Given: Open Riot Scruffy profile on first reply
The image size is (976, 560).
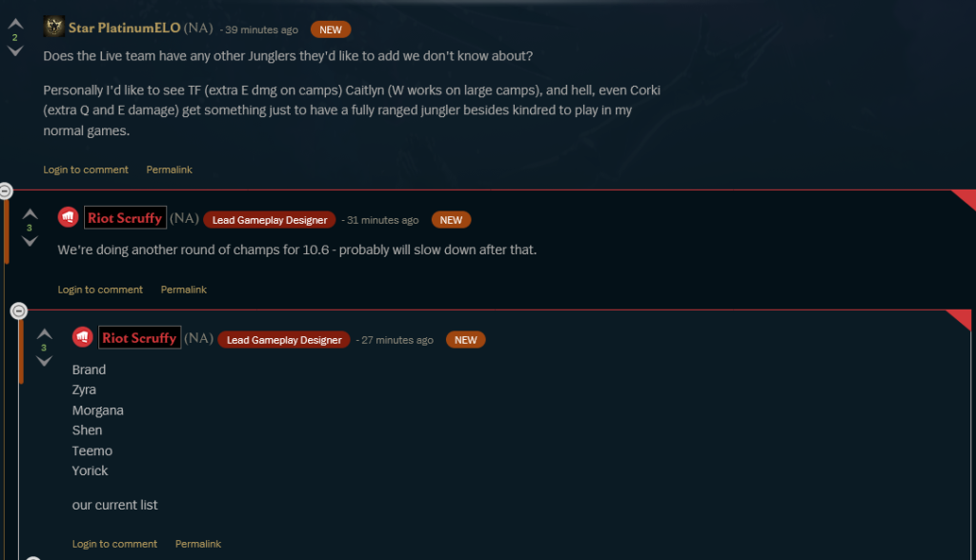Looking at the screenshot, I should [125, 218].
